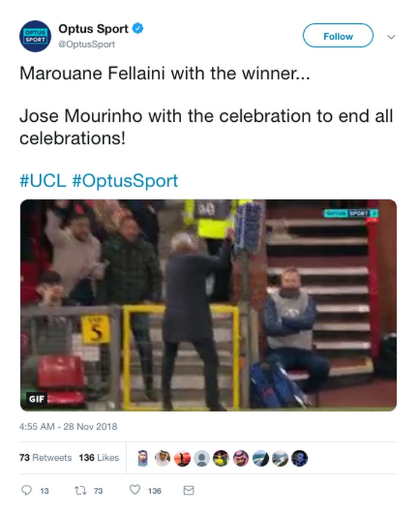Retweet this Optus Sport tweet

click(79, 490)
